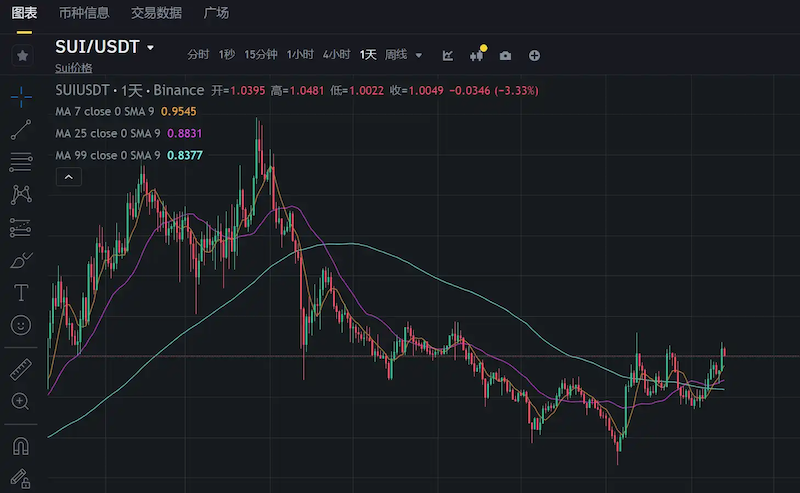Open the indicators chart icon
The height and width of the screenshot is (493, 800).
(448, 55)
